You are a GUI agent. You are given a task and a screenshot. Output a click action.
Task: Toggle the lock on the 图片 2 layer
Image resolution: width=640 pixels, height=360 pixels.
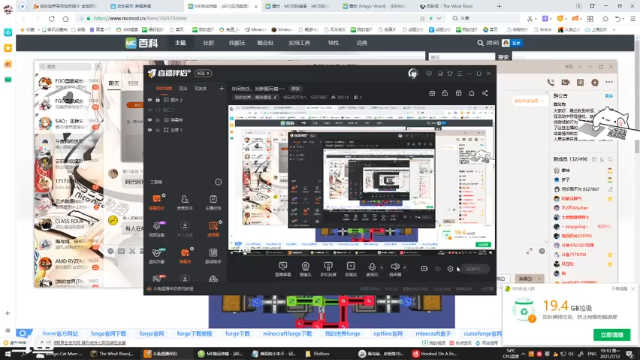[158, 100]
